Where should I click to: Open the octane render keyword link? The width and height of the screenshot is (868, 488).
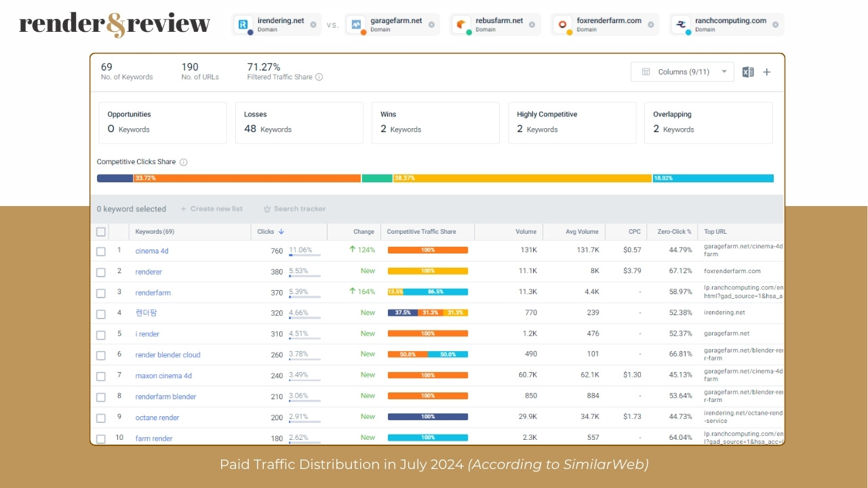[157, 418]
